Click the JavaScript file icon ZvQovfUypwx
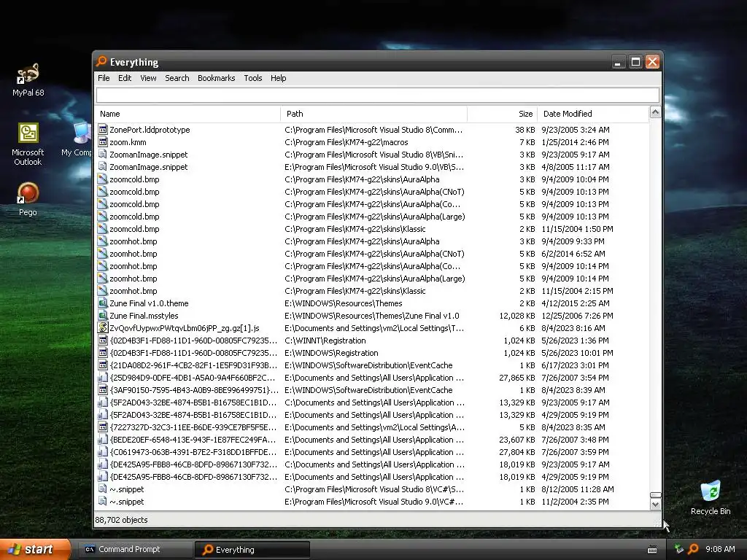Image resolution: width=747 pixels, height=560 pixels. click(102, 327)
